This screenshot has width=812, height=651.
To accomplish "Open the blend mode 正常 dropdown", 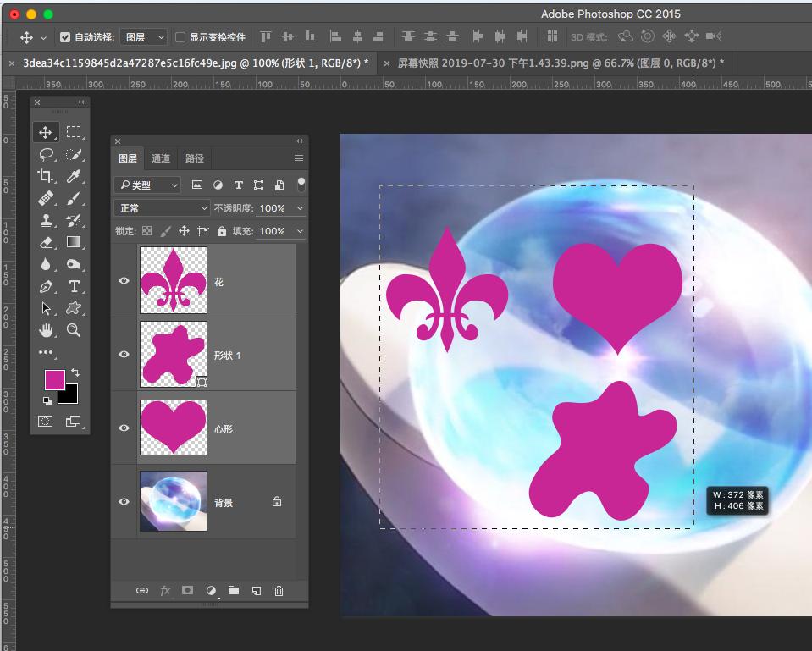I will [162, 208].
